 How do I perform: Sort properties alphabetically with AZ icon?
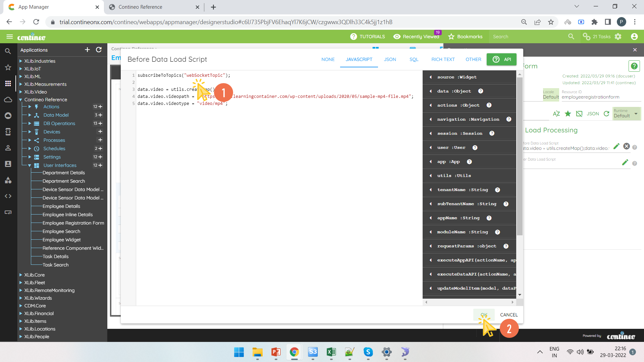click(556, 114)
